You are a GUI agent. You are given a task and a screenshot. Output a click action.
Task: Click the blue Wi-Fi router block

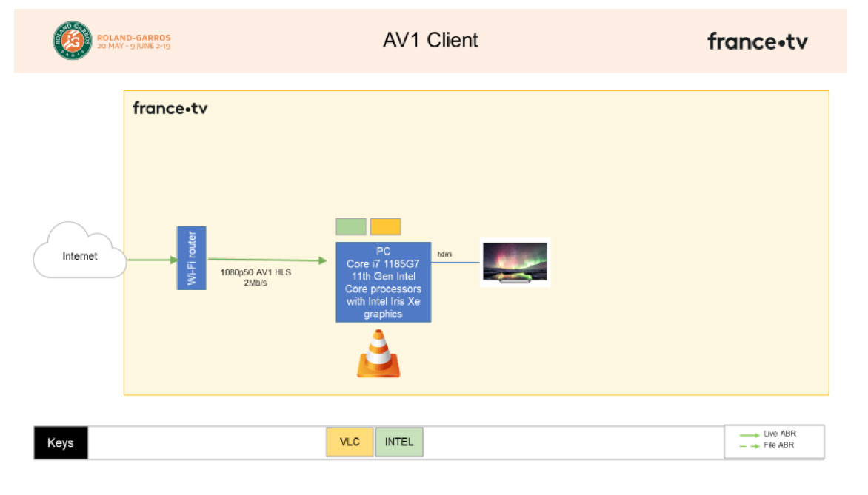[x=191, y=258]
